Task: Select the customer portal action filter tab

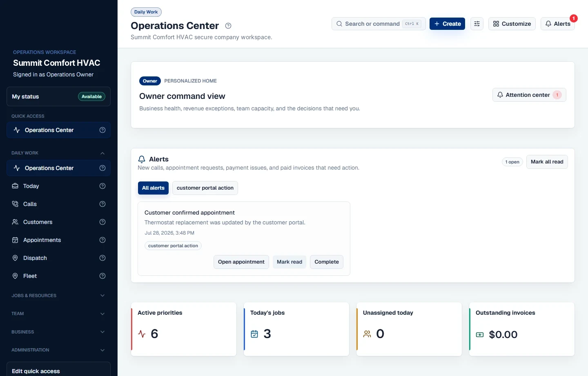Action: tap(205, 188)
